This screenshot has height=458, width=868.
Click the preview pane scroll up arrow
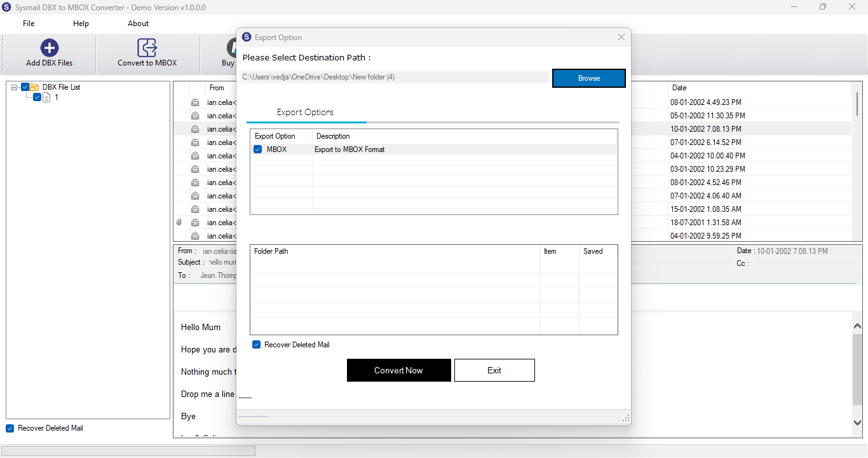click(x=857, y=326)
